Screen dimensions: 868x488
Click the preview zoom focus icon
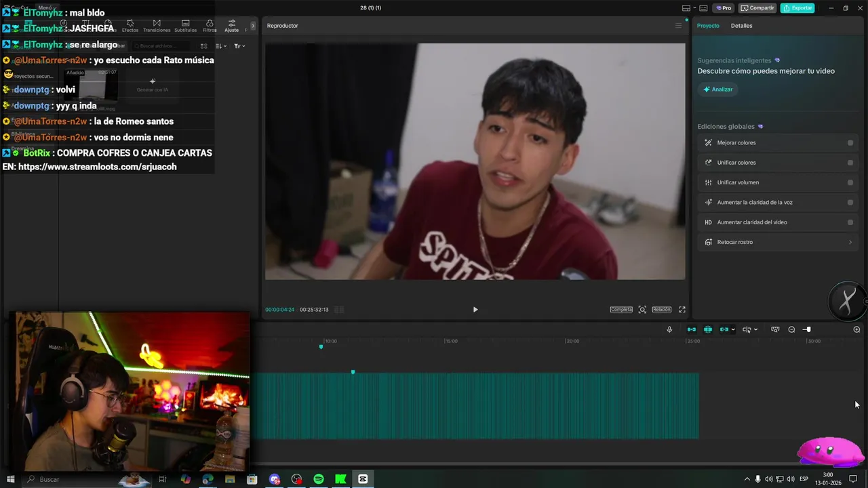(x=642, y=310)
